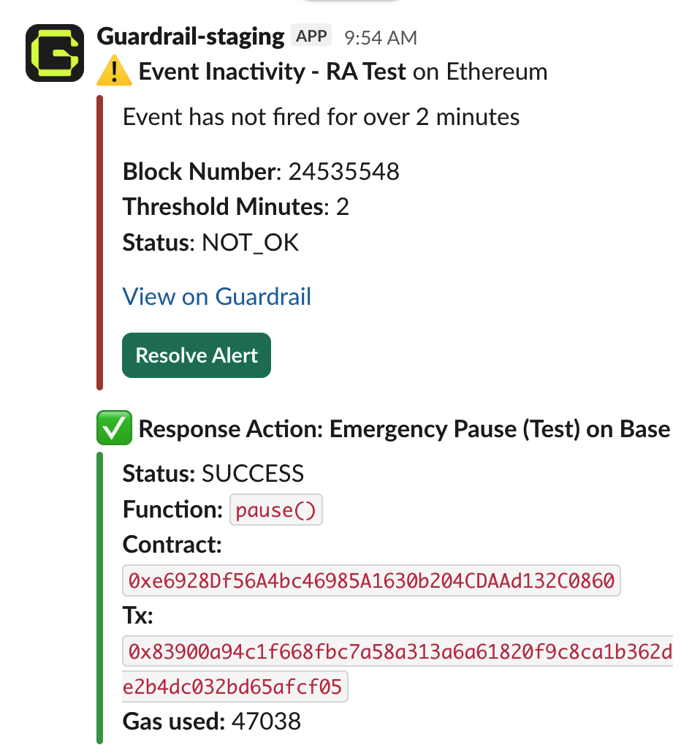Image resolution: width=700 pixels, height=753 pixels.
Task: Select the pause() function code snippet
Action: 275,510
